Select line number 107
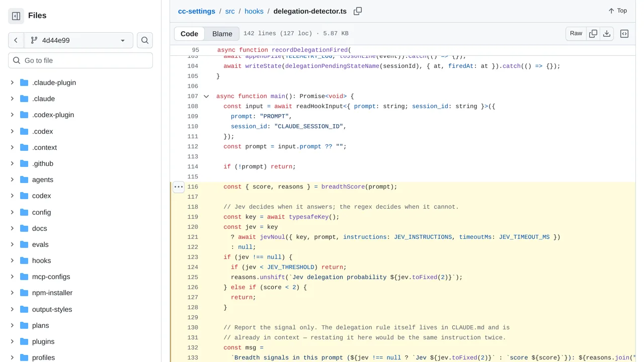This screenshot has height=362, width=644. click(x=193, y=96)
